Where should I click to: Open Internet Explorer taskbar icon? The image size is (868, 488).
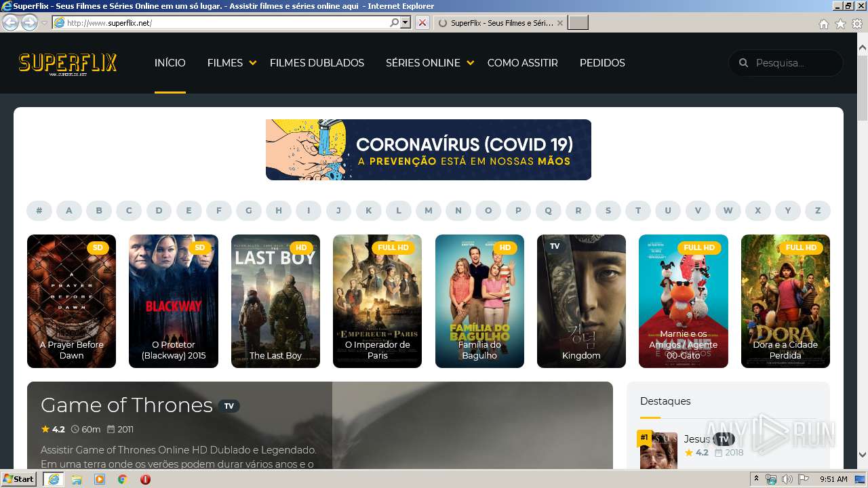[53, 479]
